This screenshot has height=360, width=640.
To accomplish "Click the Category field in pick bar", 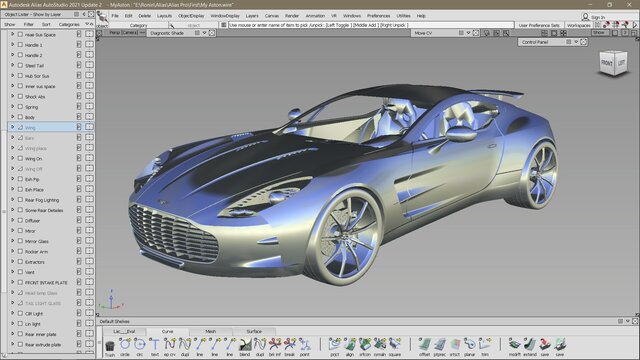I will coord(138,25).
